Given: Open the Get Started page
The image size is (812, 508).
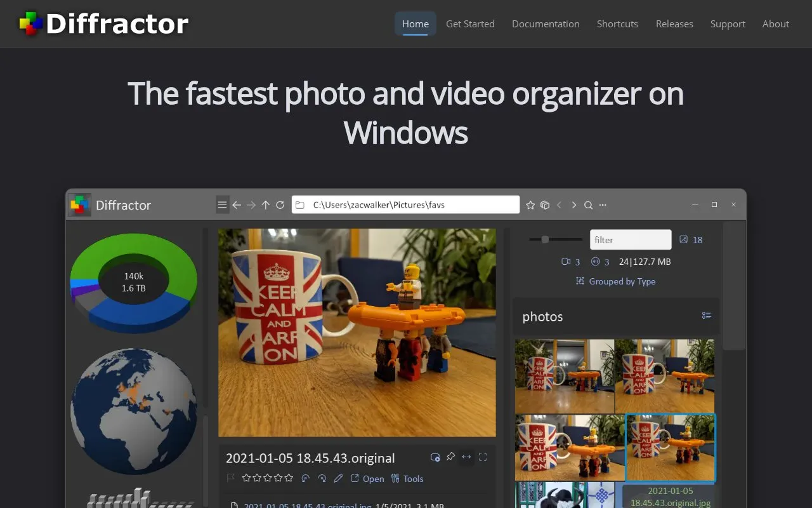Looking at the screenshot, I should pyautogui.click(x=470, y=23).
